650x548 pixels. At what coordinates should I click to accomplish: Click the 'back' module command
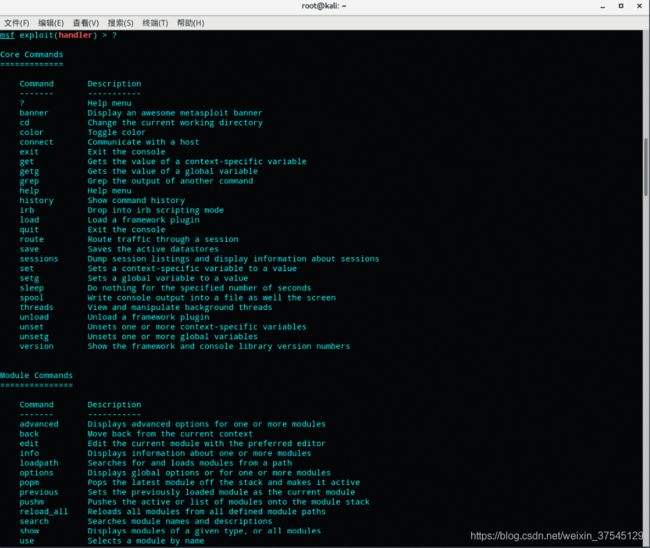29,434
